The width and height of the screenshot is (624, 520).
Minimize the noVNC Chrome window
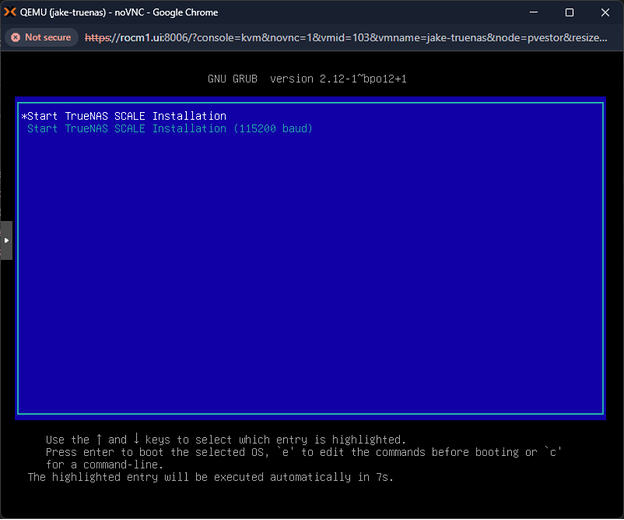click(534, 12)
